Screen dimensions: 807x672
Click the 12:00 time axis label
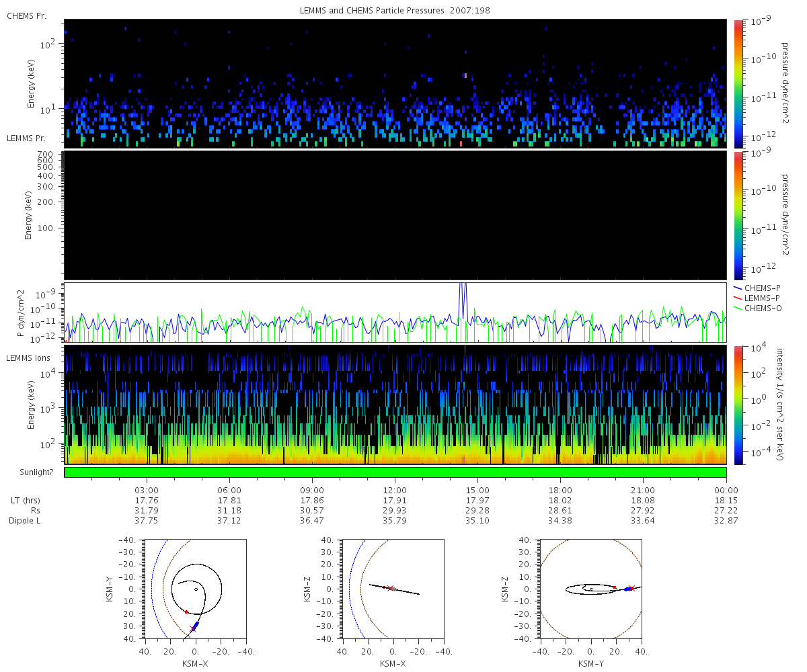tap(395, 490)
